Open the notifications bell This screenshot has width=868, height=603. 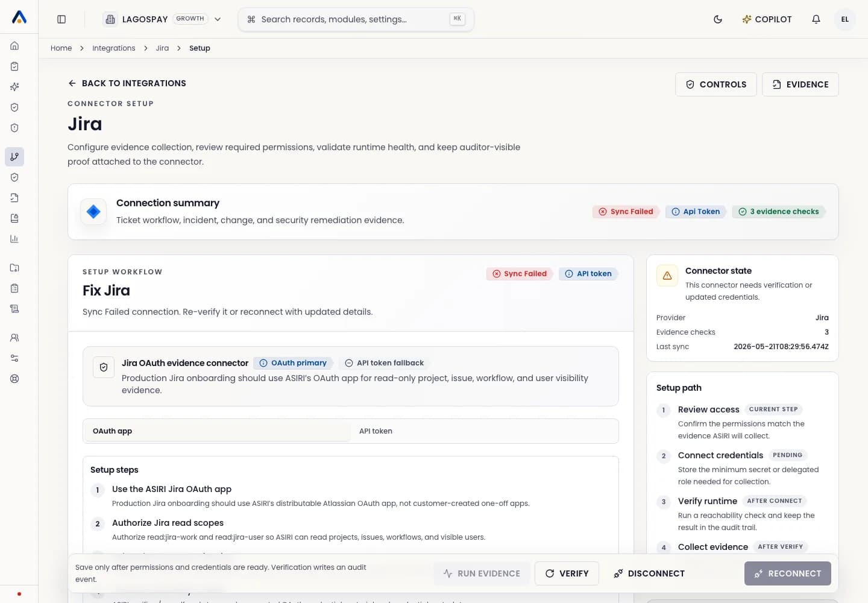click(816, 19)
